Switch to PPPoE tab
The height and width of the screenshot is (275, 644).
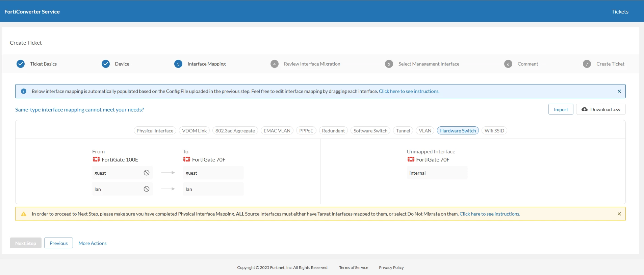click(306, 131)
